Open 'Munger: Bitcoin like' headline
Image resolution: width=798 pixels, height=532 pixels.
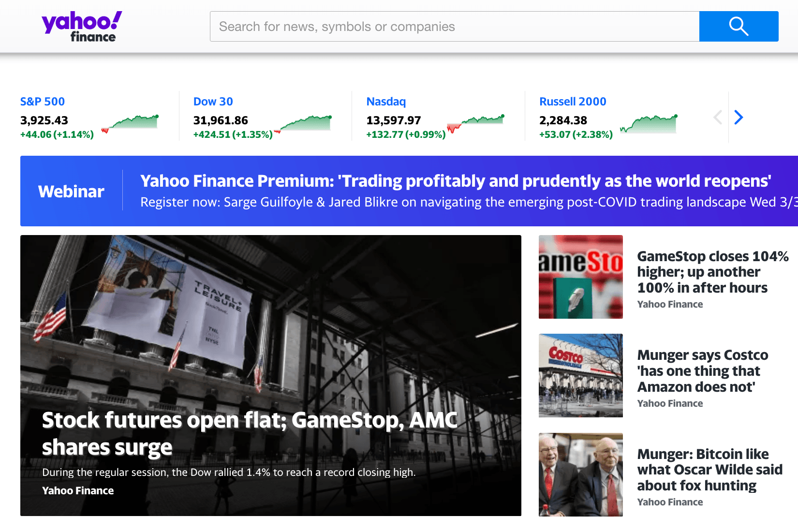pos(709,470)
